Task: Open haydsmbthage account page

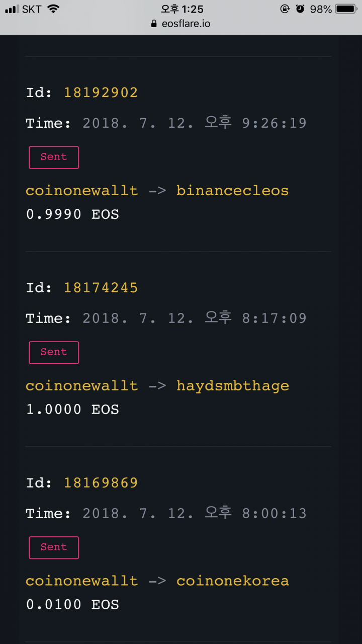Action: point(232,386)
